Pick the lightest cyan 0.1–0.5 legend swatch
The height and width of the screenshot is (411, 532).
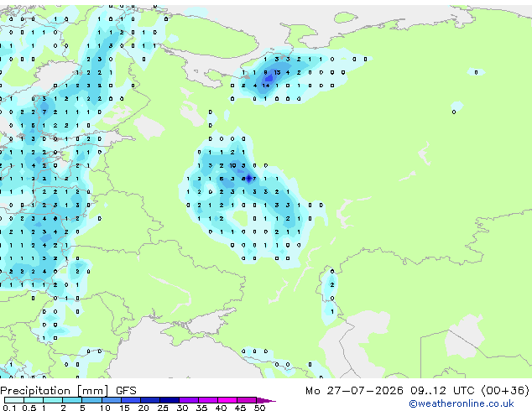(x=14, y=400)
